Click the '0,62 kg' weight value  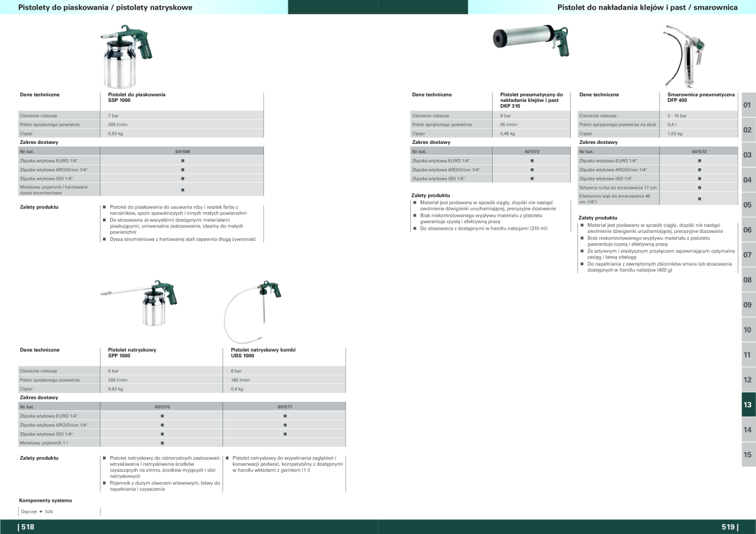pyautogui.click(x=115, y=388)
